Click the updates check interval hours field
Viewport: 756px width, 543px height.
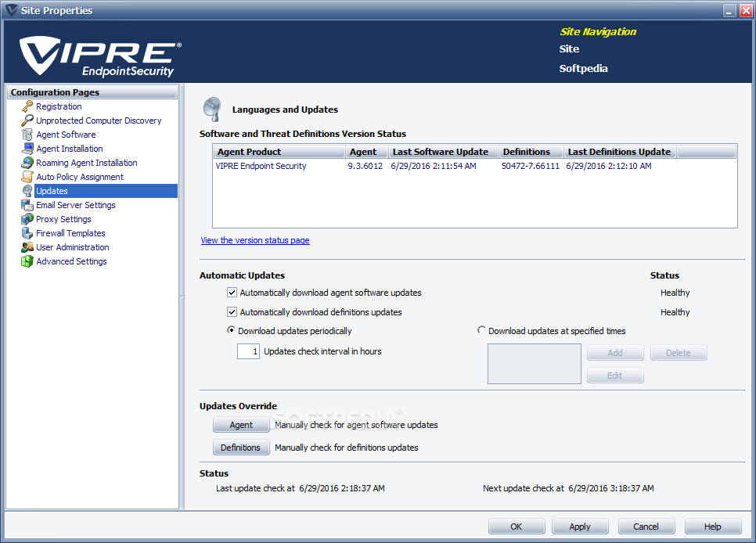[x=248, y=351]
